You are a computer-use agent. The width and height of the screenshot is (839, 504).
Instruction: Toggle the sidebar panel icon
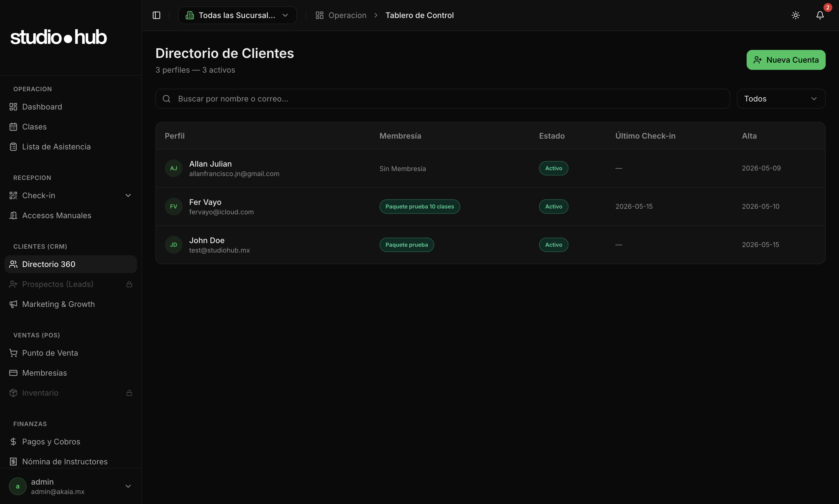coord(156,15)
